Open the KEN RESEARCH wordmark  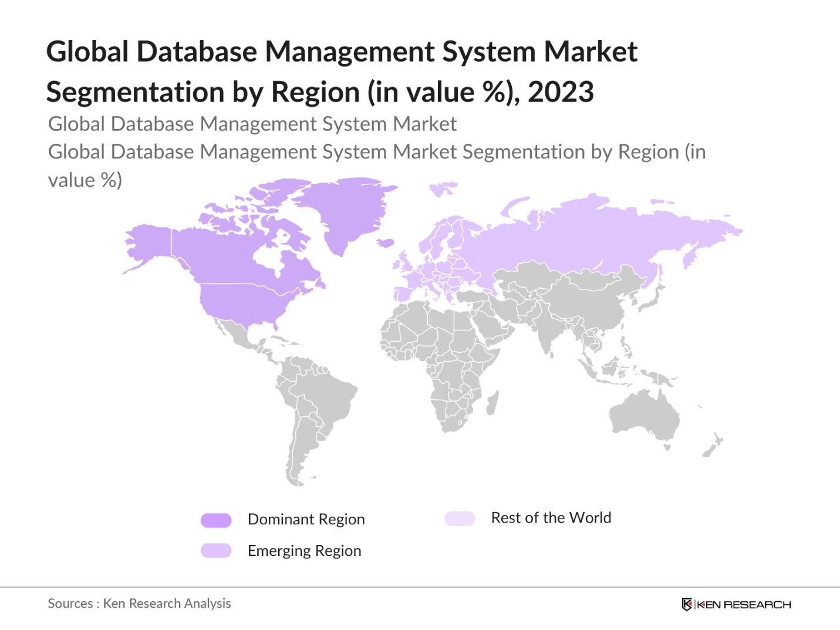(744, 605)
